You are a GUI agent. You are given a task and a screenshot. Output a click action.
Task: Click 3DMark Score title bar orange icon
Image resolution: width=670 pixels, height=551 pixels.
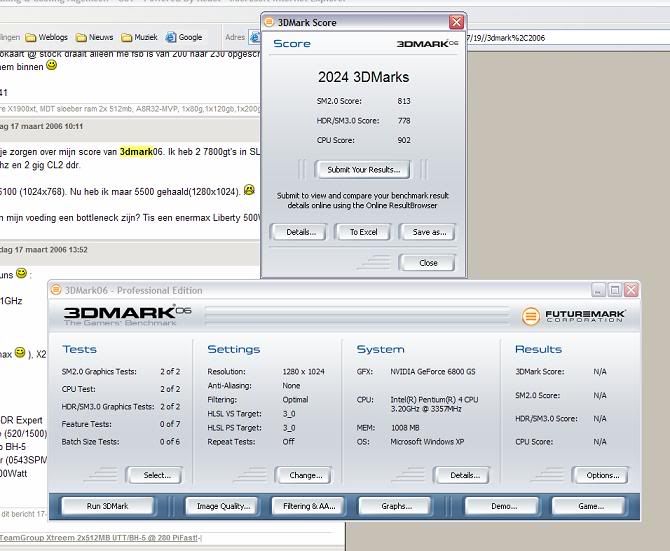pos(269,22)
